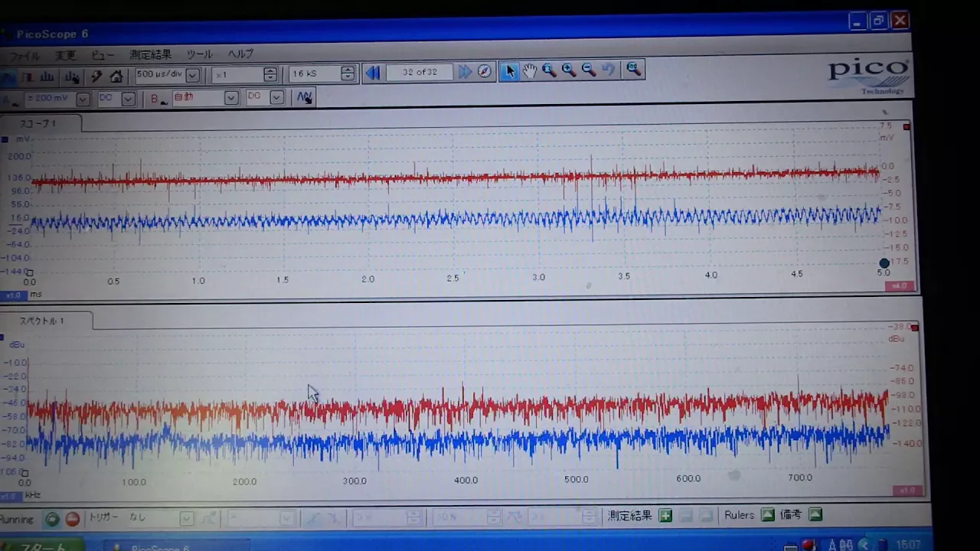Switch to spectrum mode icon
The height and width of the screenshot is (551, 980).
pos(47,77)
